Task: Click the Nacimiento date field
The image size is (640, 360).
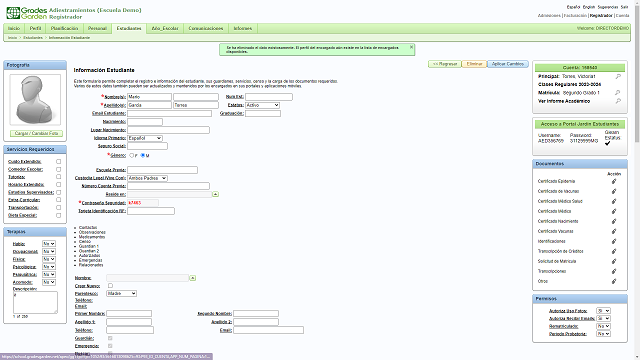Action: (x=145, y=122)
